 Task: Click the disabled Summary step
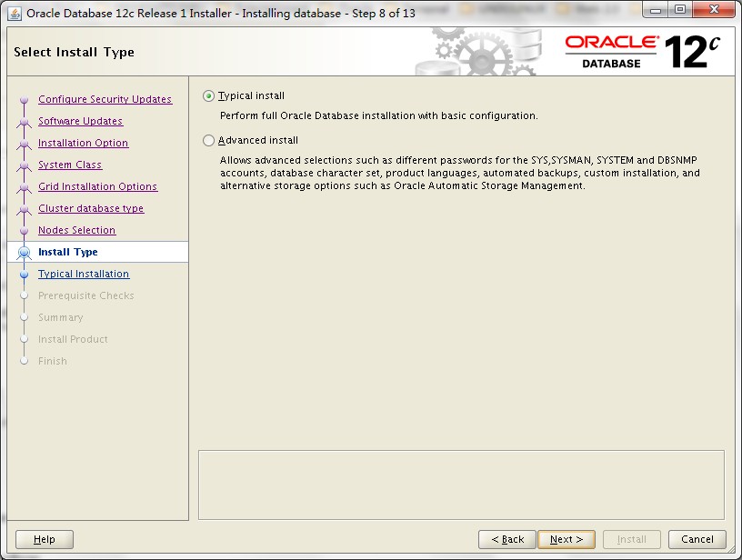[x=61, y=317]
